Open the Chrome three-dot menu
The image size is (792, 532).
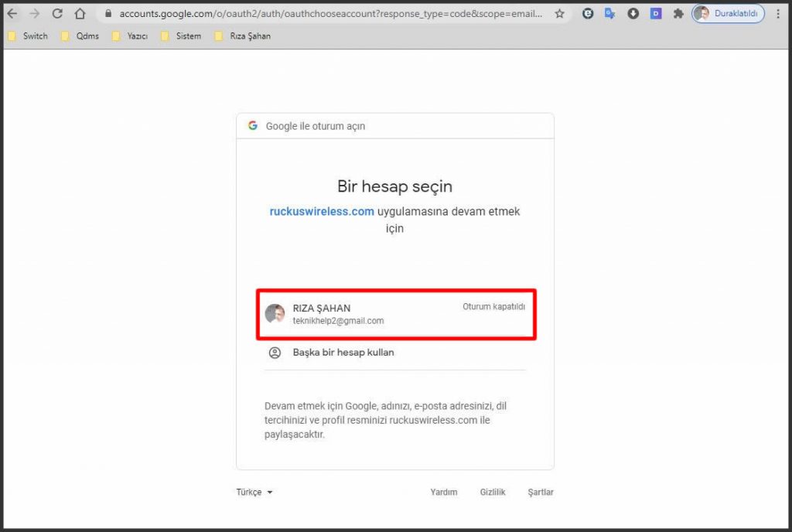tap(778, 14)
